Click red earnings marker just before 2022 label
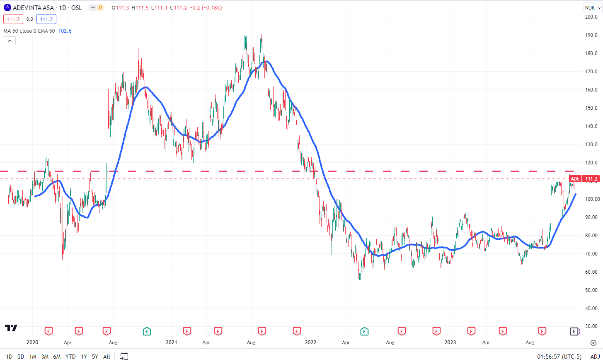The width and height of the screenshot is (603, 364). point(297,331)
